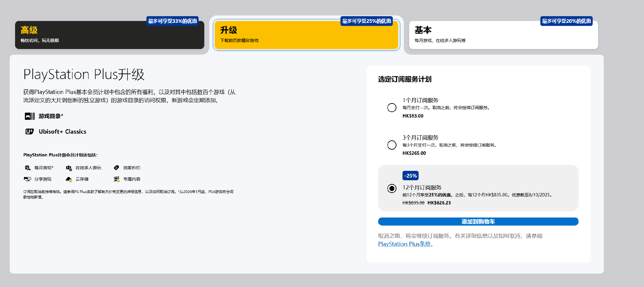Click the game catalog (游戏目录) icon
The image size is (644, 287).
30,116
